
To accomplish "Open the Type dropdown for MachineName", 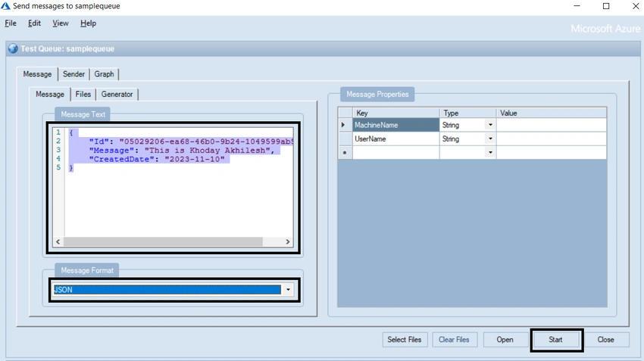I will 490,125.
